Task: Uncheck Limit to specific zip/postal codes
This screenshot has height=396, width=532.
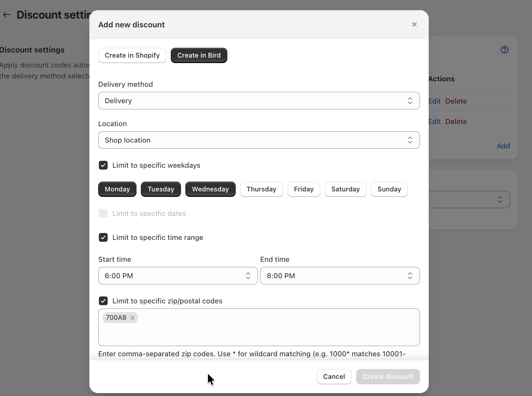Action: 103,301
